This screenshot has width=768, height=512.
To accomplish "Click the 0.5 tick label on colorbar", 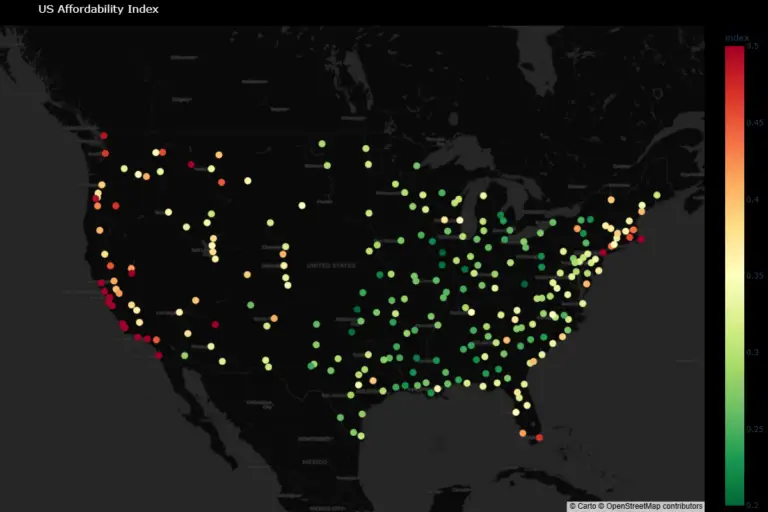I will coord(753,46).
